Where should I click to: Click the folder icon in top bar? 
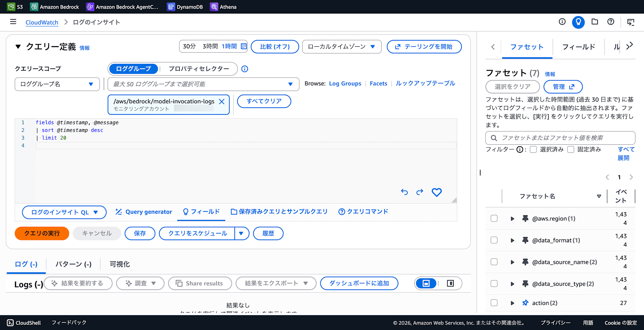tap(595, 22)
